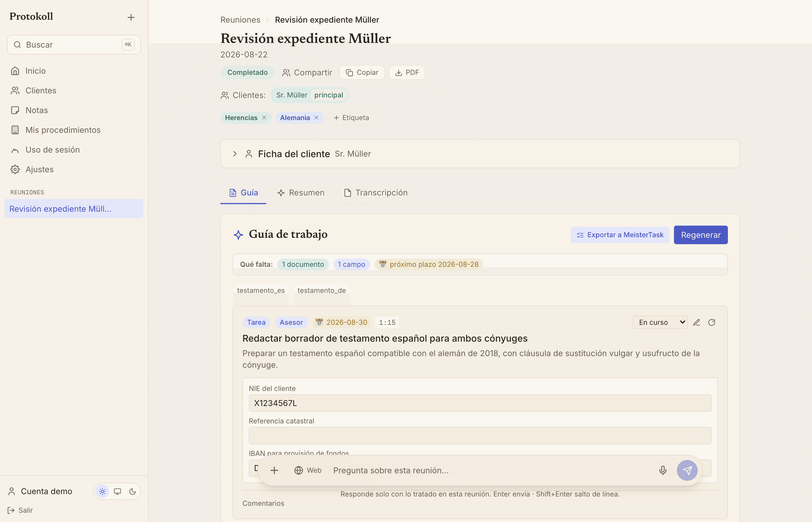Click Salir to log out
Viewport: 812px width, 522px height.
[20, 510]
